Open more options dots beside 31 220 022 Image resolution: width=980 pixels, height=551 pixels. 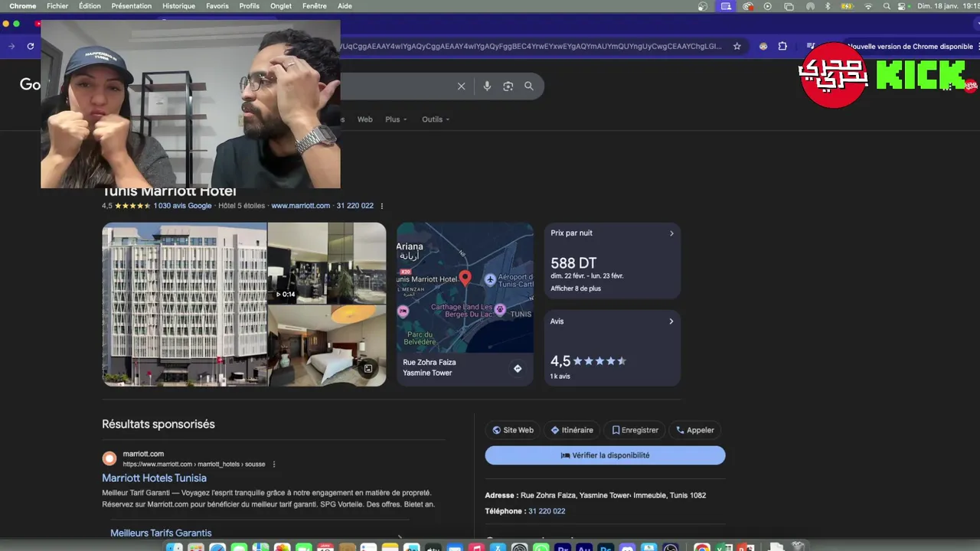[x=381, y=206]
